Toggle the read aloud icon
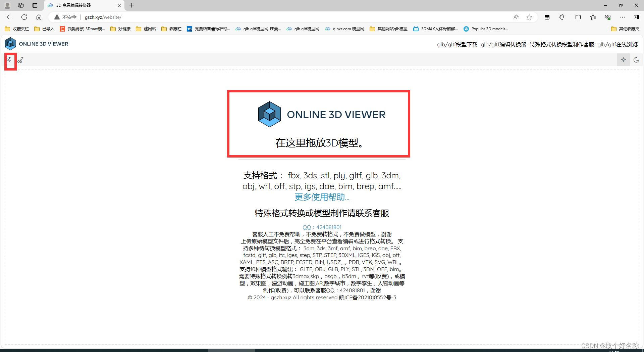644x352 pixels. [x=516, y=17]
